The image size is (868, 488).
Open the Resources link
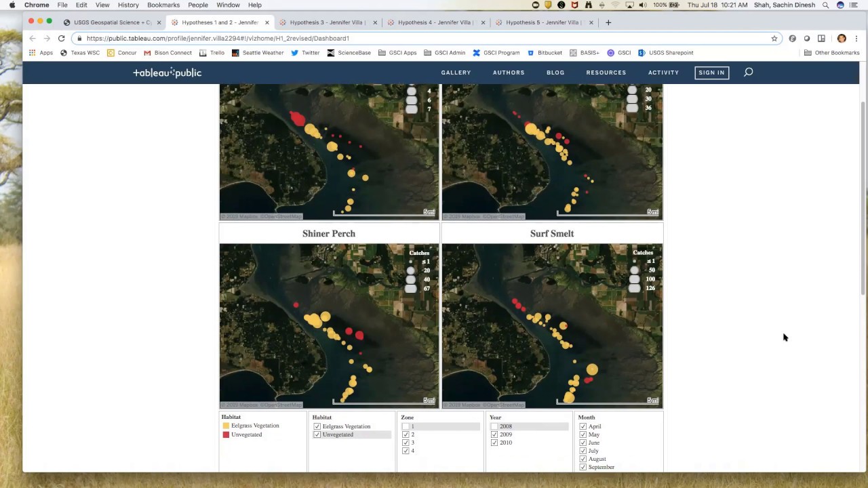[606, 73]
